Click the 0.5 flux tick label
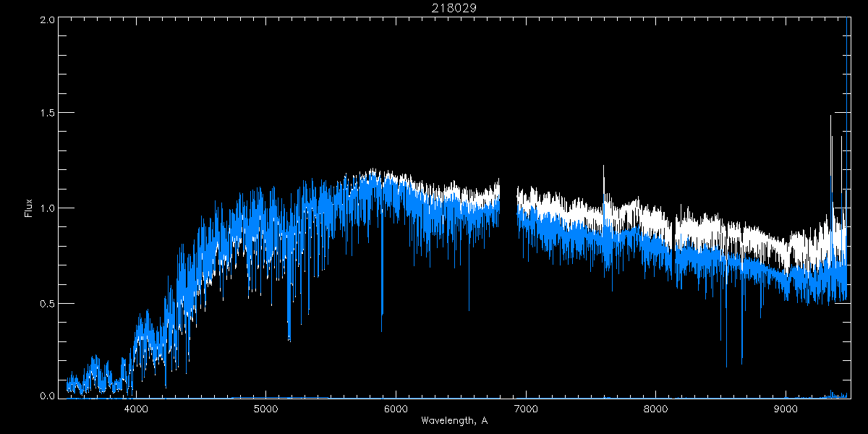The image size is (868, 434). (x=48, y=303)
